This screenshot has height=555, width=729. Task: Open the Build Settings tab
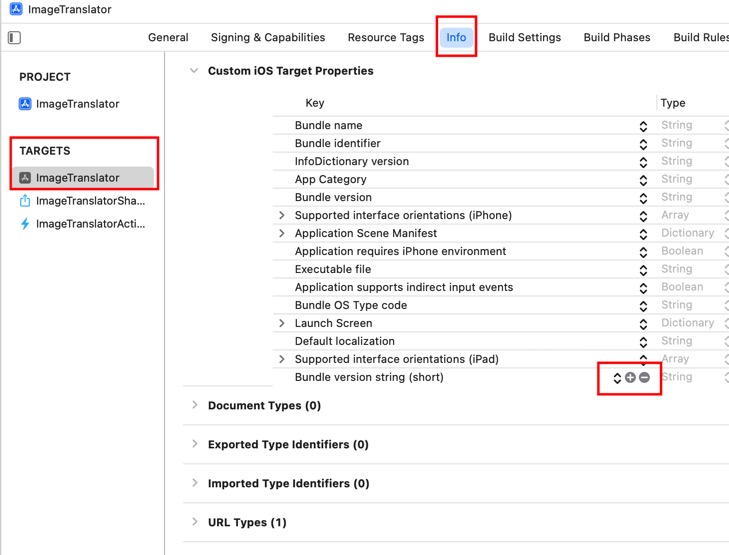click(x=524, y=38)
